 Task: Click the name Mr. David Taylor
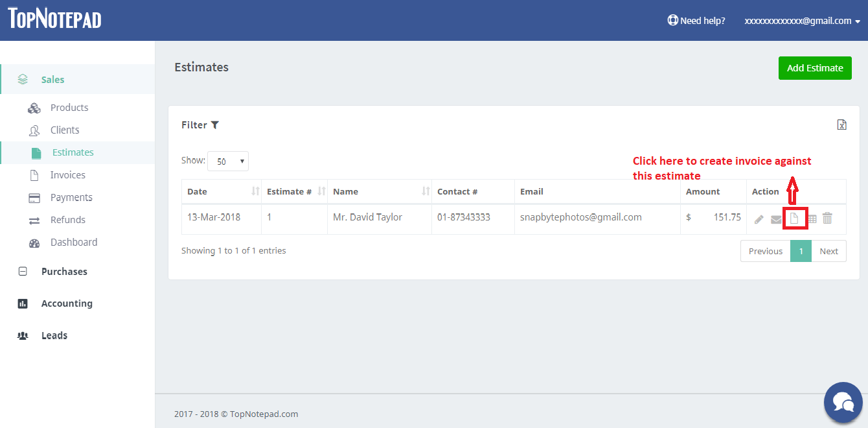click(367, 217)
